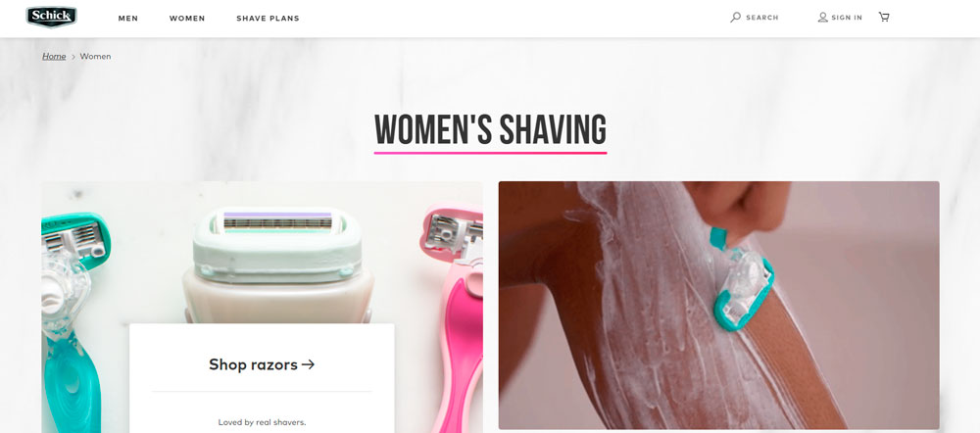
Task: Click the SIGN IN text
Action: tap(847, 18)
